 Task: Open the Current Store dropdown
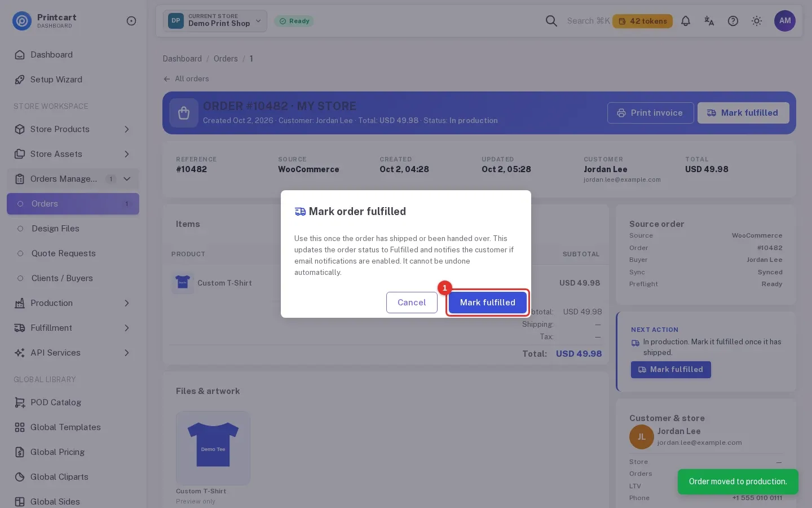click(215, 21)
